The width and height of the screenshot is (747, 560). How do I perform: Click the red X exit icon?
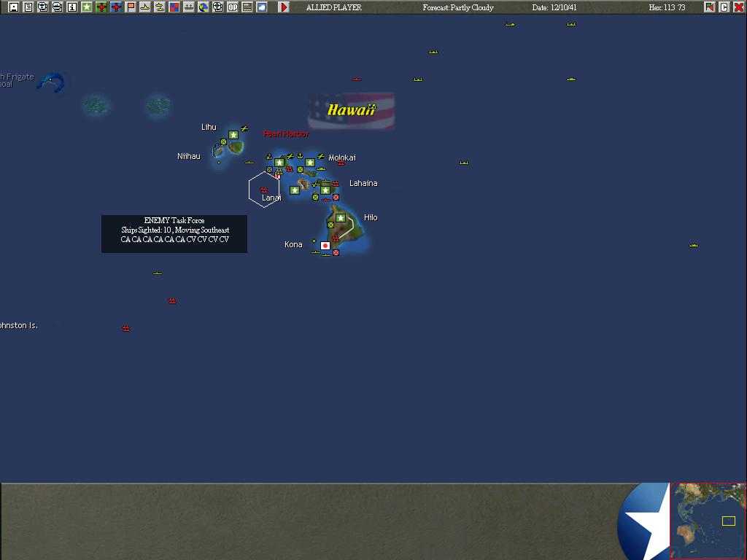(x=738, y=7)
